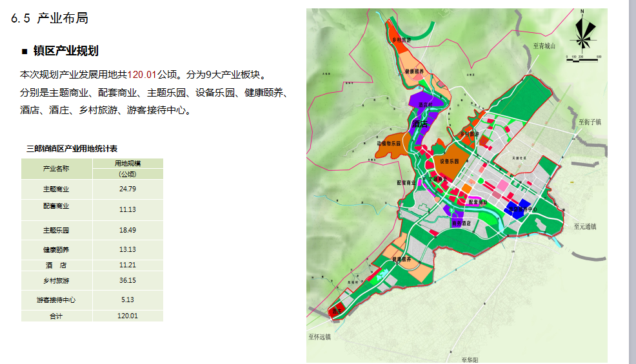Viewport: 636px width, 364px height.
Task: Click the value '24.79' in table
Action: [x=128, y=189]
